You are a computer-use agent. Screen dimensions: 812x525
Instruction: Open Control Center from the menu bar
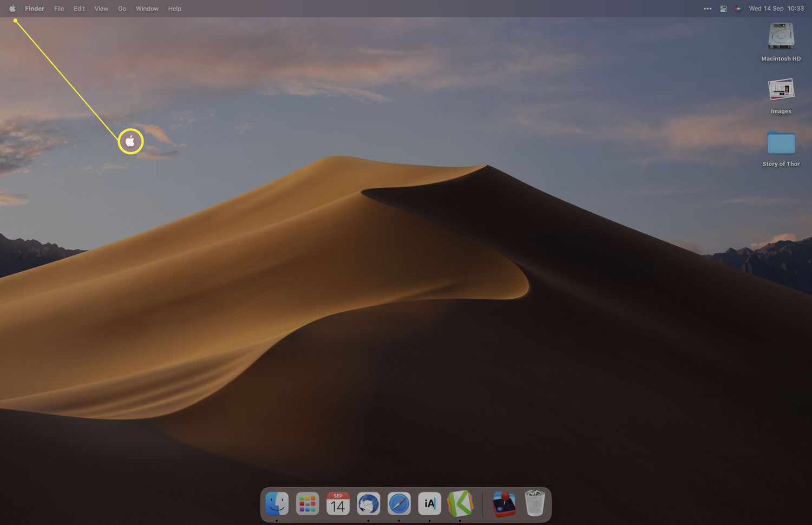[x=723, y=9]
